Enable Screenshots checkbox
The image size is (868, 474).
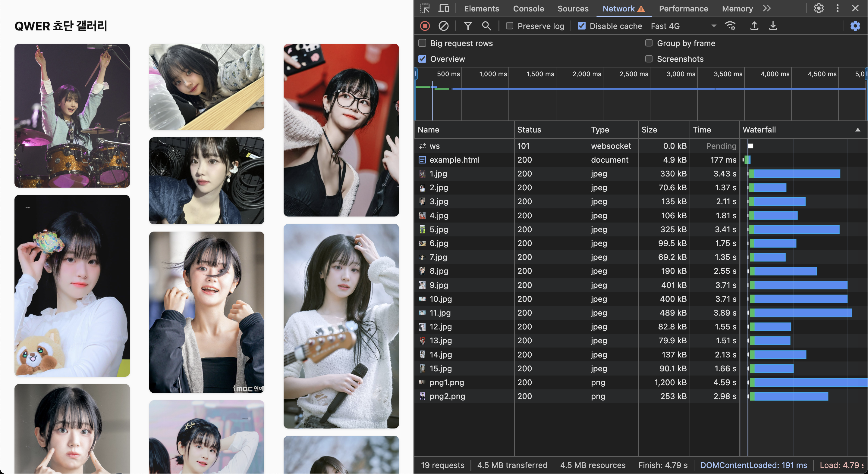point(649,59)
